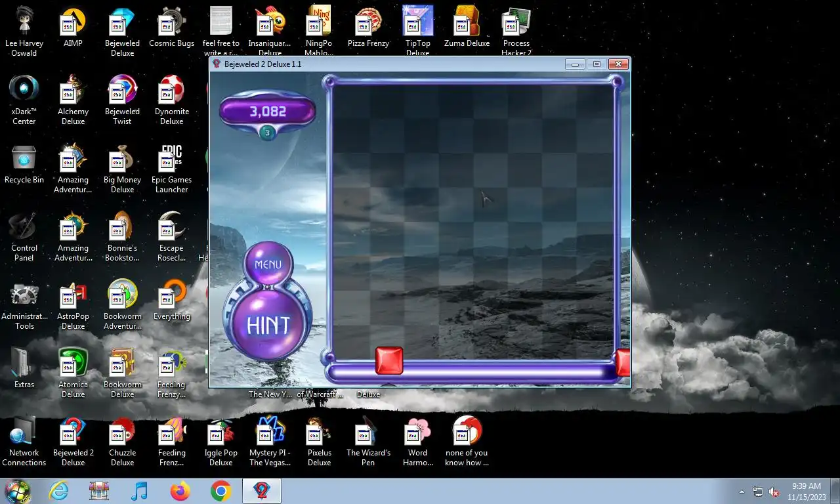The width and height of the screenshot is (840, 504).
Task: Open the clock showing 9:39 AM
Action: pos(806,492)
